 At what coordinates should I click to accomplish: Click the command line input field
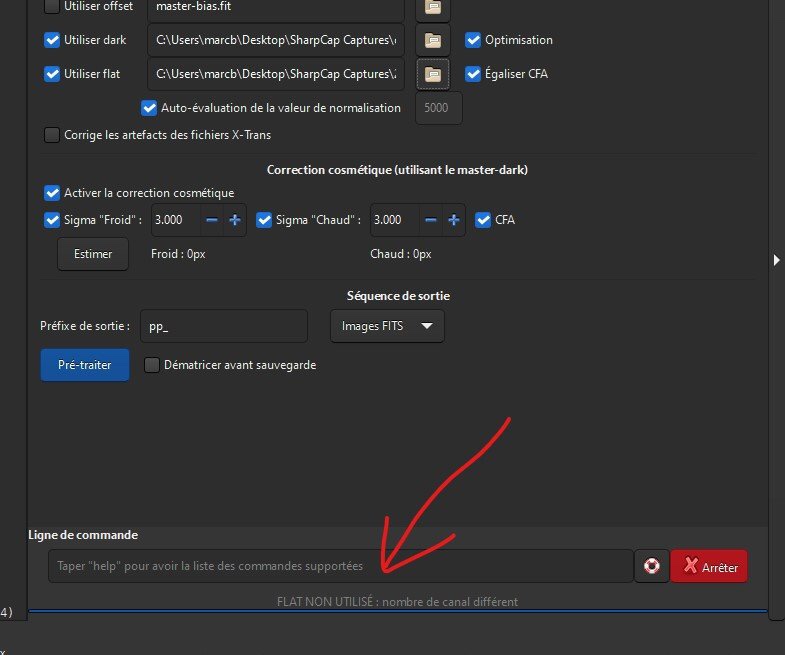pyautogui.click(x=340, y=566)
